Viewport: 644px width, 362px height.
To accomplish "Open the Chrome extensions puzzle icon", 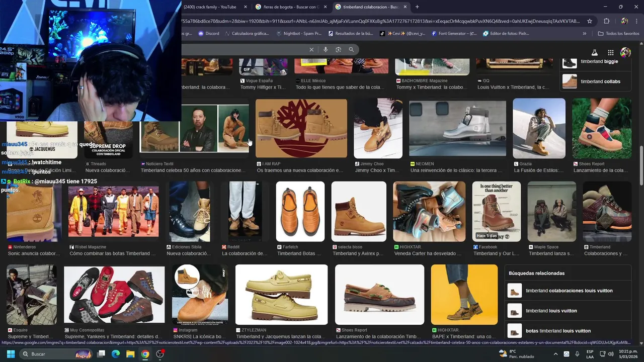I will click(x=606, y=21).
